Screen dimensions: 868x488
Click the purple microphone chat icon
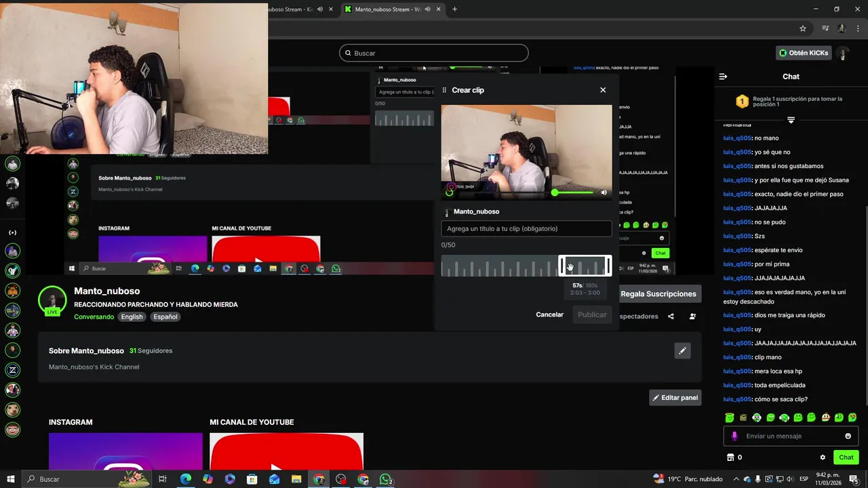[x=734, y=436]
